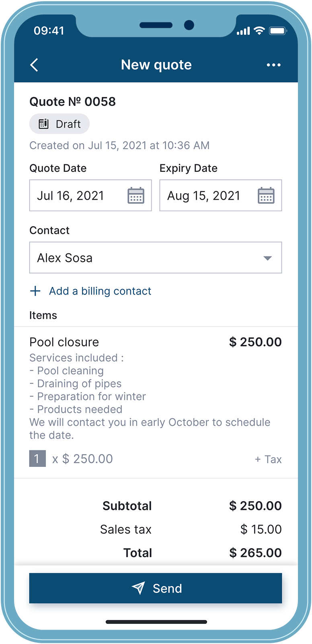Edit the Aug 15, 2021 expiry date
312x644 pixels.
coord(221,195)
